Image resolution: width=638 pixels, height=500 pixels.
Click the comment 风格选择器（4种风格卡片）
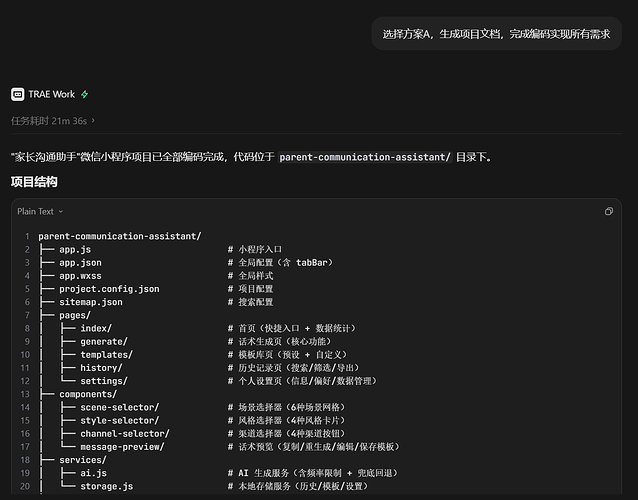[x=286, y=421]
